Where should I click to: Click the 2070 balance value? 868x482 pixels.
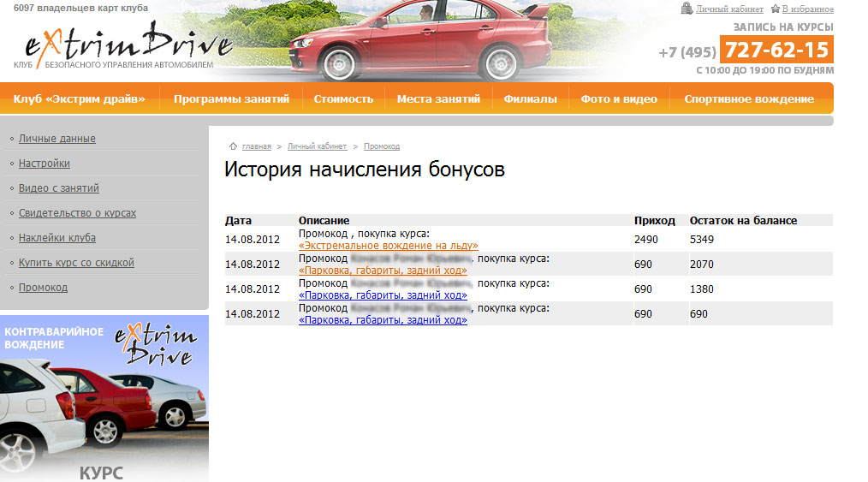(x=702, y=265)
